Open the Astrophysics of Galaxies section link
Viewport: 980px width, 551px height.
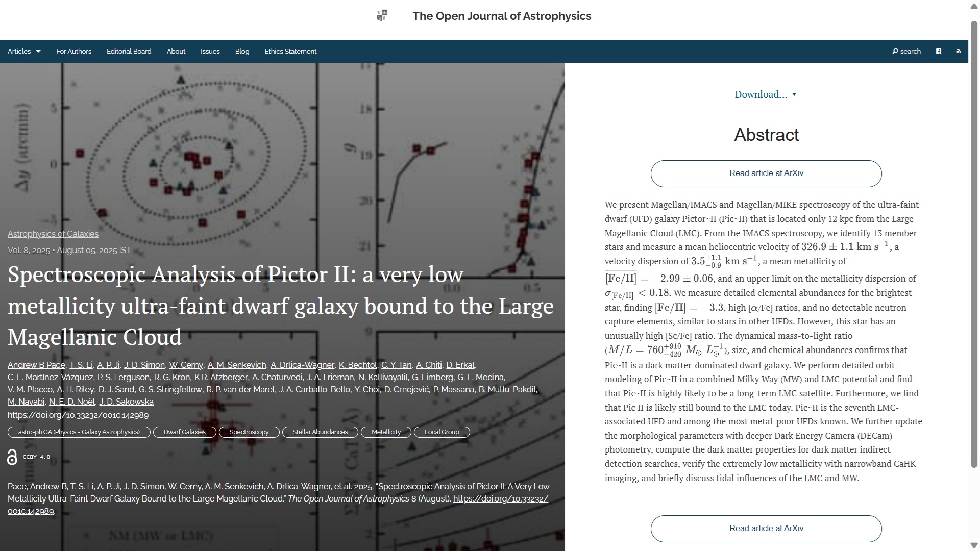coord(53,234)
